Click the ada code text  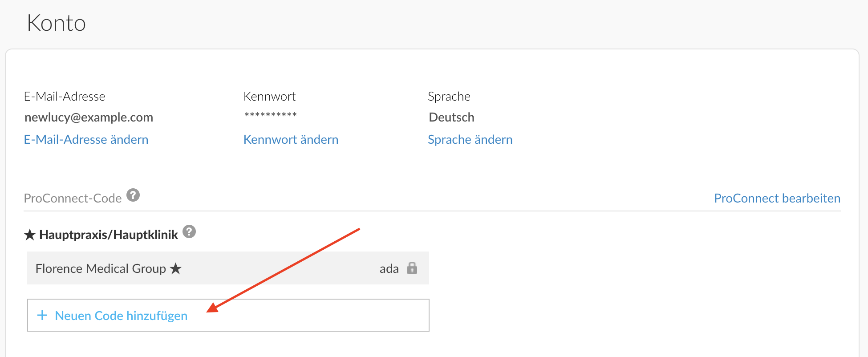coord(389,268)
